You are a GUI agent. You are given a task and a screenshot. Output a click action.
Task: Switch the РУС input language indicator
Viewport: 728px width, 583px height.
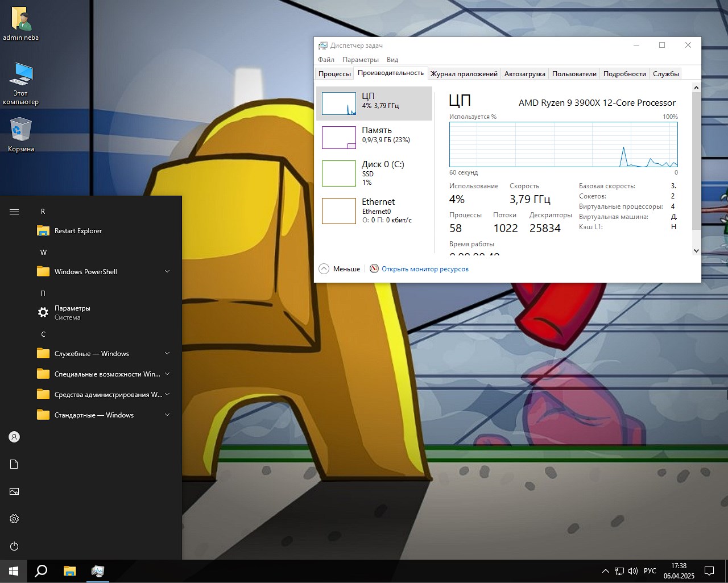tap(650, 571)
